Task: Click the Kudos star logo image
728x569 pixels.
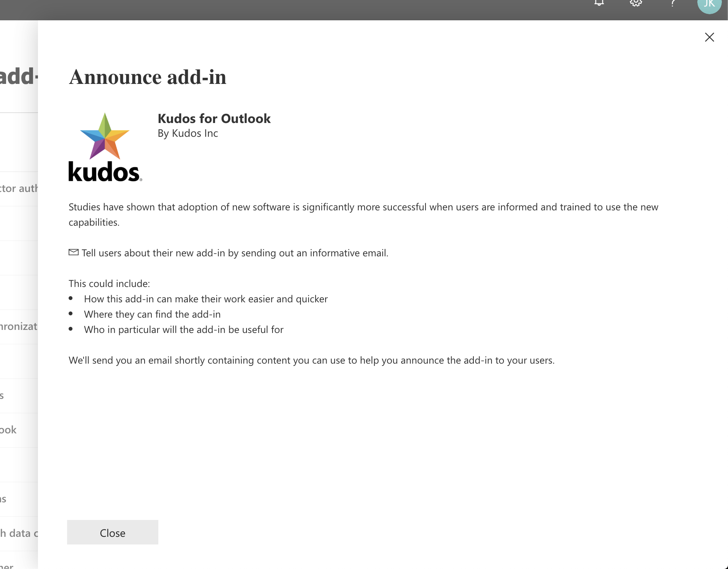Action: click(x=105, y=147)
